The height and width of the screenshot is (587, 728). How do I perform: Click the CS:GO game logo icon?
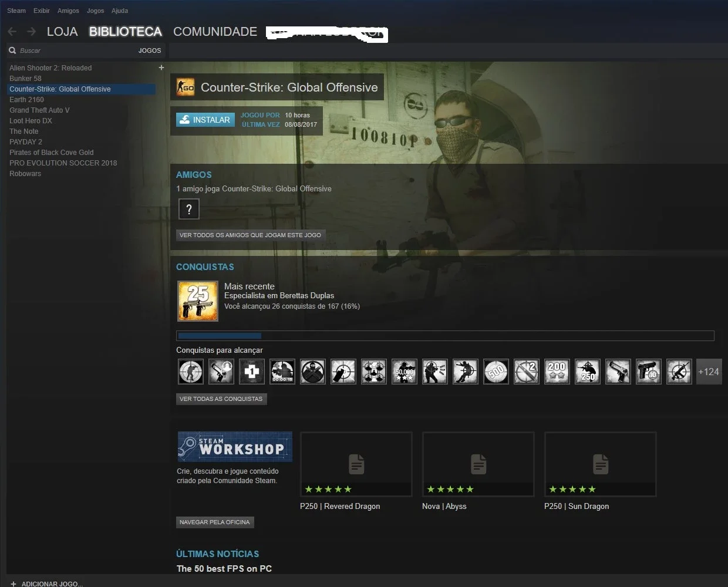tap(186, 87)
